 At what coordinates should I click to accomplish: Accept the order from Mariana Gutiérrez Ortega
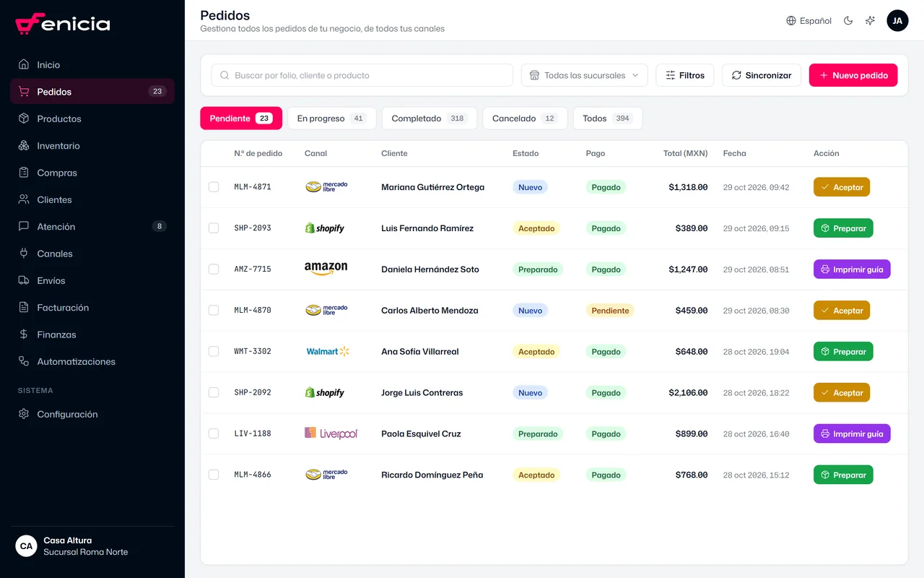(x=842, y=187)
